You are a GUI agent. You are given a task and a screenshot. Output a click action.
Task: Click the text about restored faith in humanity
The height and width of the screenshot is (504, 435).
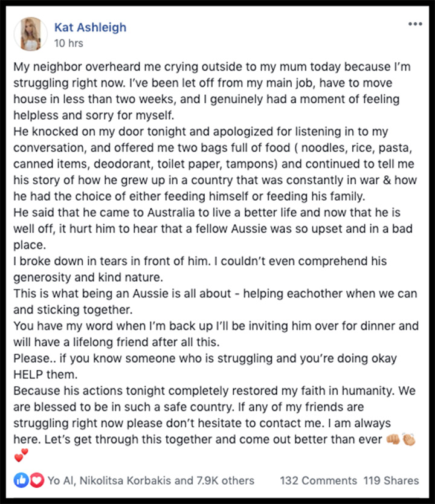point(204,391)
